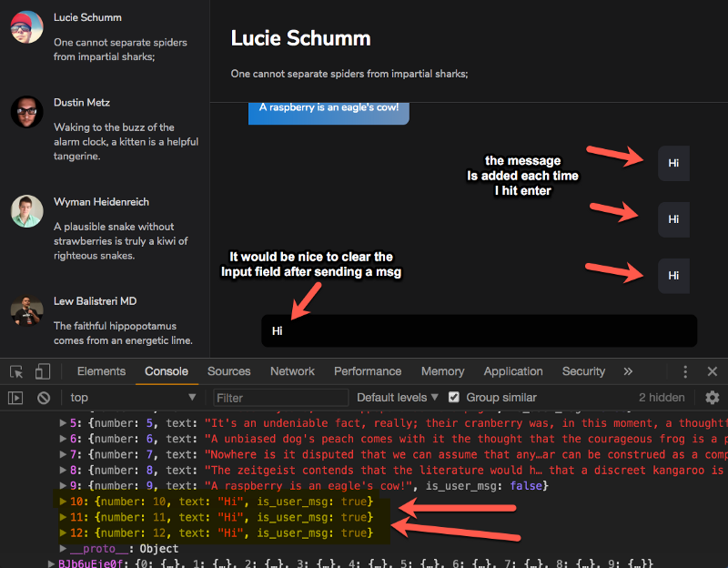Click Lew Balistreri MD's avatar
The height and width of the screenshot is (568, 728).
(x=27, y=310)
